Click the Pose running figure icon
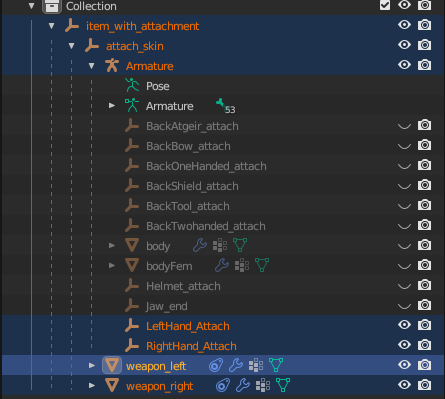The height and width of the screenshot is (399, 445). 132,86
